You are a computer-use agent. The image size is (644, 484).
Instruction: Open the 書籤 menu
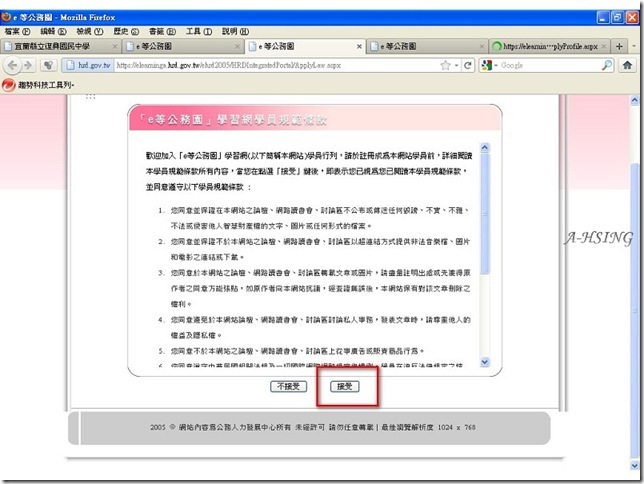162,31
